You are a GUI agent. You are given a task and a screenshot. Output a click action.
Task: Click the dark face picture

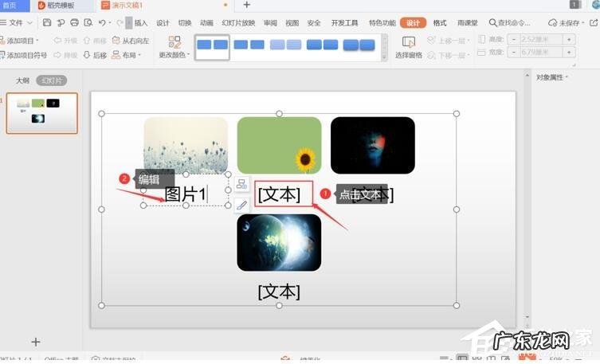click(373, 145)
